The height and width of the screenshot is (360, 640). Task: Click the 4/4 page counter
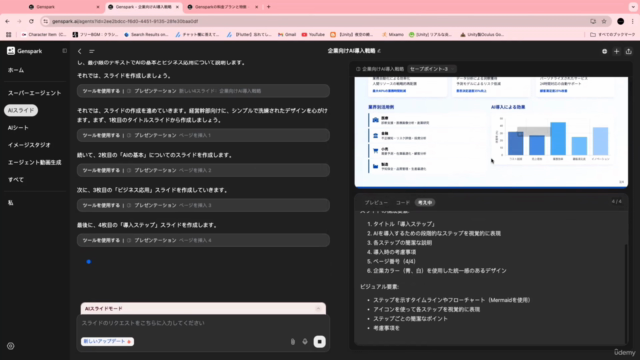616,202
